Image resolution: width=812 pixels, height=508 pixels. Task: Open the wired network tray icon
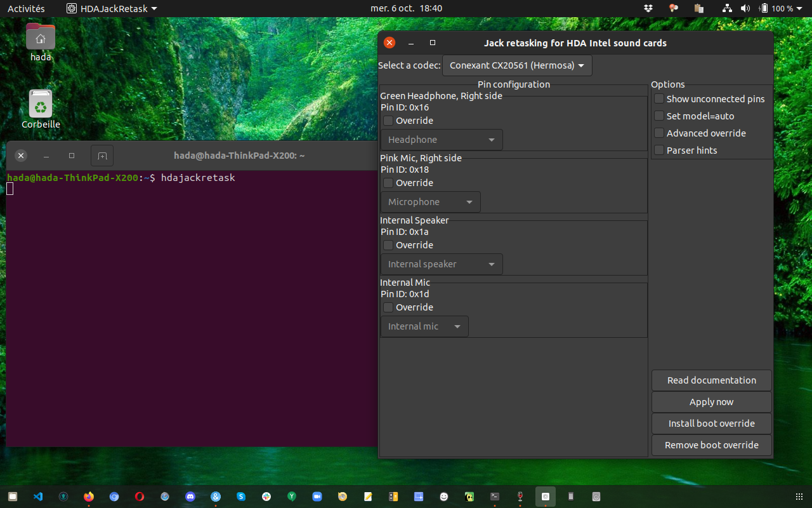tap(728, 8)
